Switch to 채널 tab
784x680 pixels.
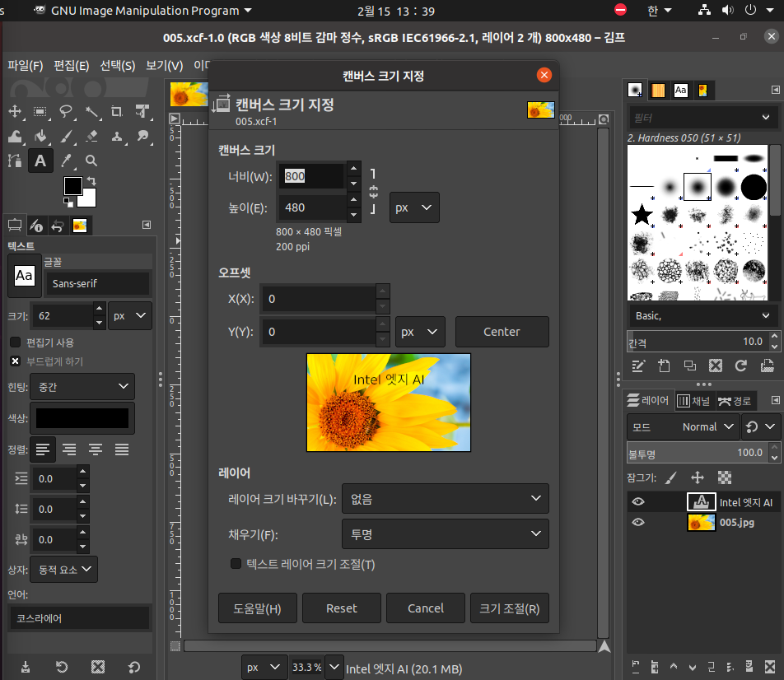pyautogui.click(x=693, y=400)
